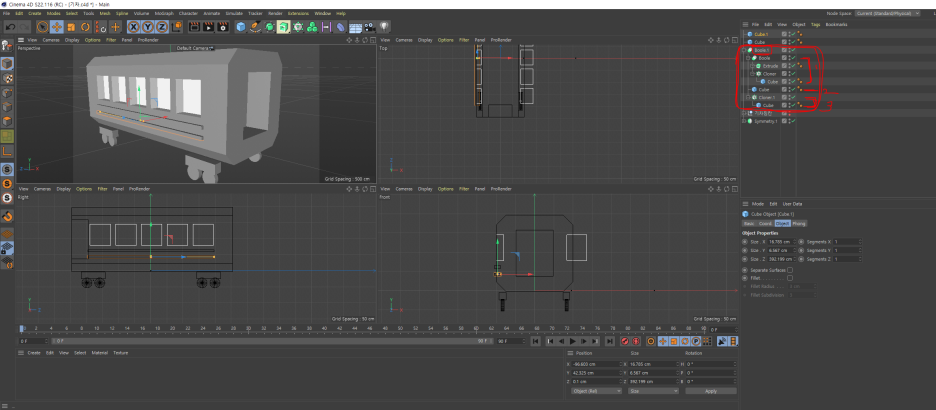Viewport: 936px width, 410px height.
Task: Expand the Extrude object in tree
Action: click(752, 66)
